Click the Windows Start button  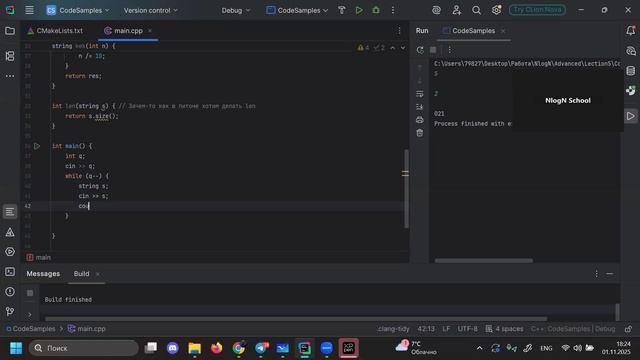[x=16, y=348]
